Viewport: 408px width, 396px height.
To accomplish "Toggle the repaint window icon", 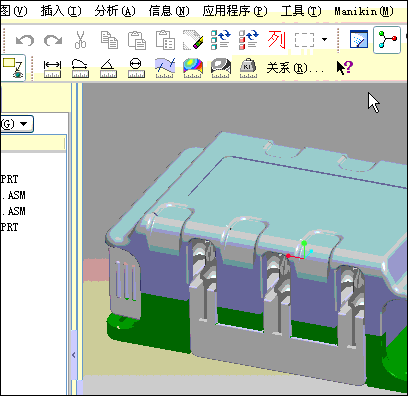I will coord(359,40).
